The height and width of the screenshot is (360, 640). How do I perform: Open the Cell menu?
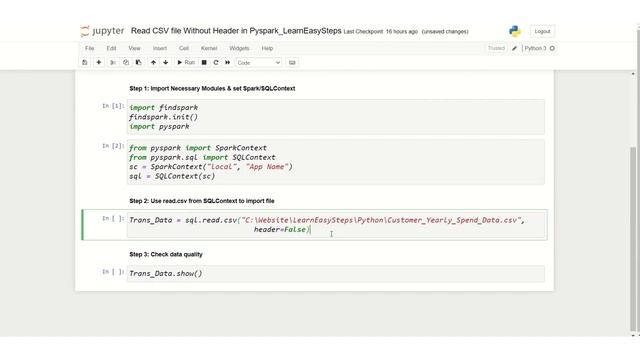tap(184, 48)
